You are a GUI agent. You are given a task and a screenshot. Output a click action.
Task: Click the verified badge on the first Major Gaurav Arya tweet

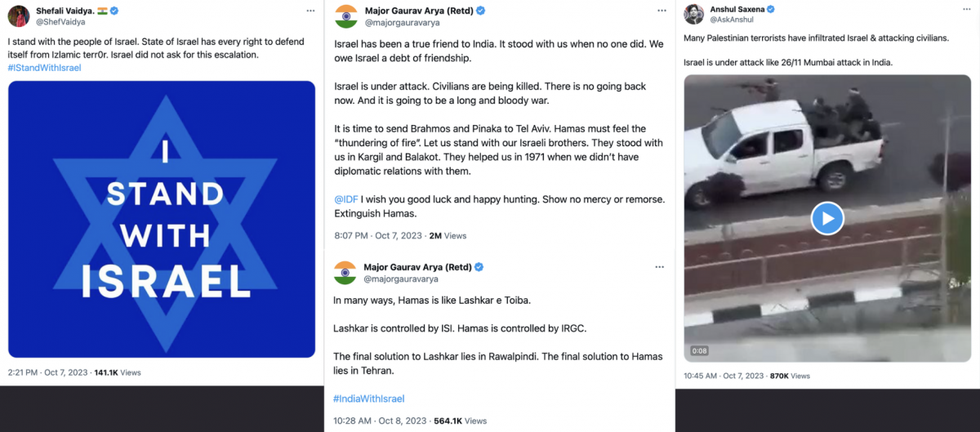(x=481, y=11)
